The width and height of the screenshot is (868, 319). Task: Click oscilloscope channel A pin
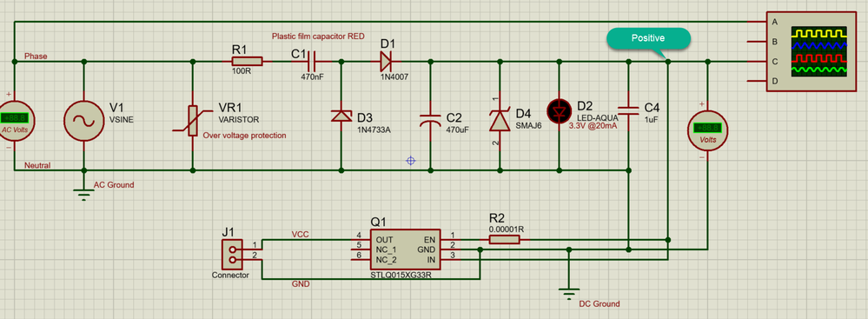point(756,22)
